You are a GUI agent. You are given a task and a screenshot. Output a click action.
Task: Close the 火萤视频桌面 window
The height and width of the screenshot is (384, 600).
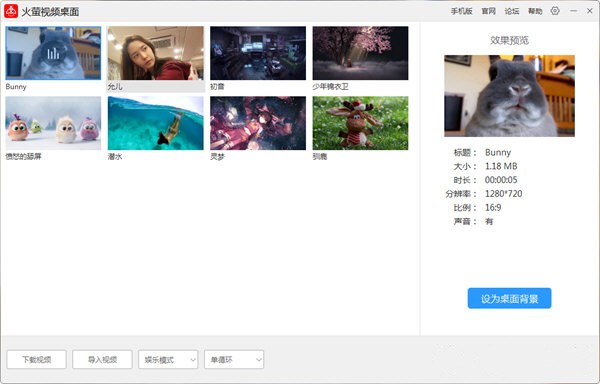click(x=590, y=11)
